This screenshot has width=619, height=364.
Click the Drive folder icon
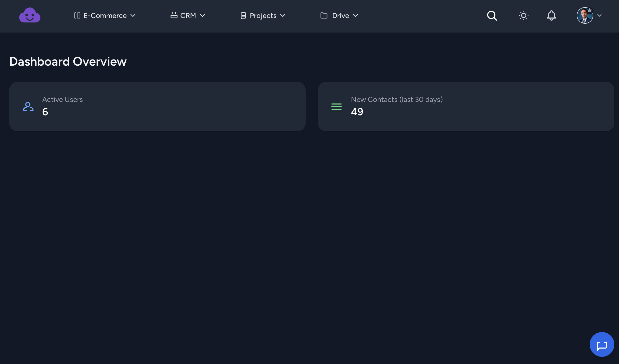point(324,16)
